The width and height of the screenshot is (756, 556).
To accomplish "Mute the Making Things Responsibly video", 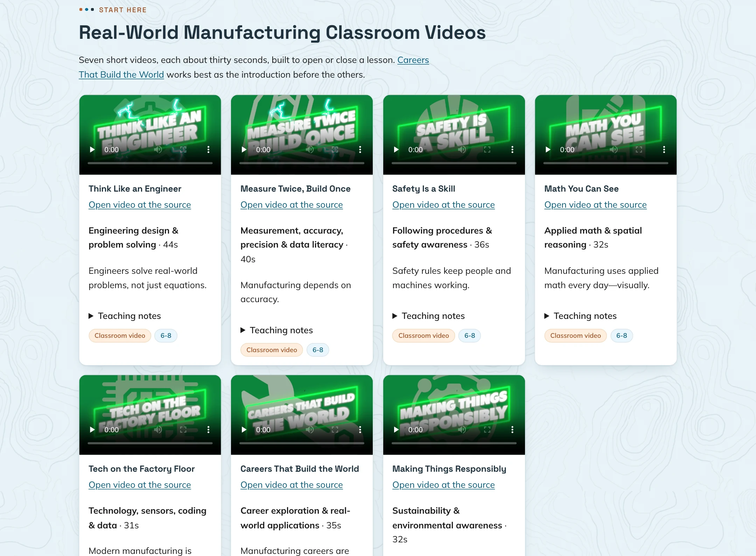I will click(462, 429).
